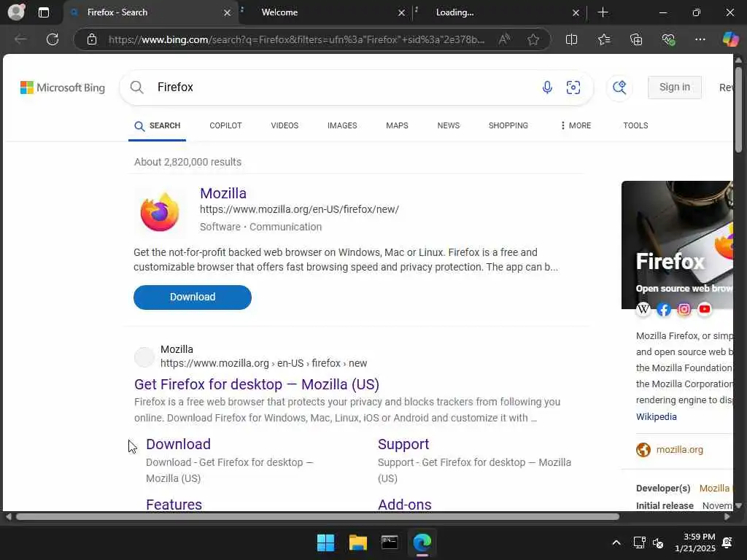Open the YouTube icon in Firefox panel
This screenshot has width=747, height=560.
click(705, 309)
